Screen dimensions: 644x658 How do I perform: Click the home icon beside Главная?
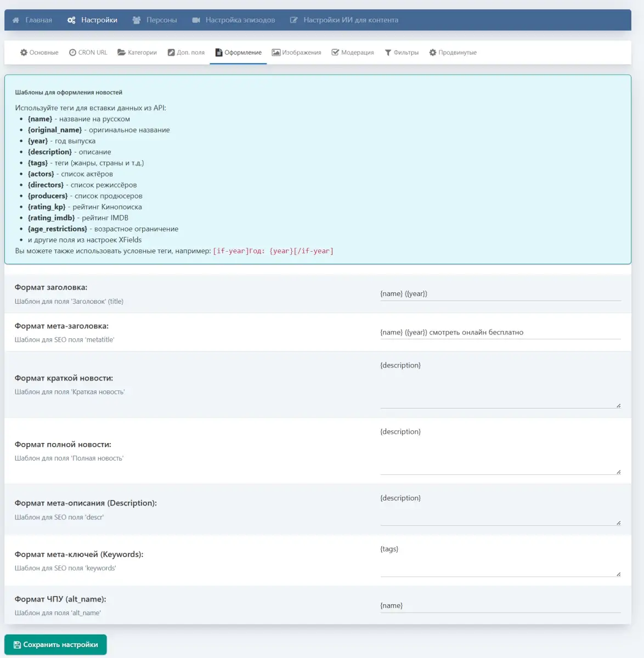click(x=16, y=20)
